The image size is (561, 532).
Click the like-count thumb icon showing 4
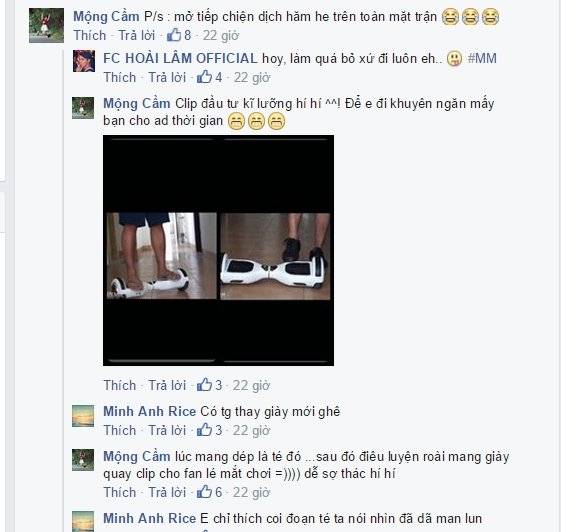pos(204,77)
